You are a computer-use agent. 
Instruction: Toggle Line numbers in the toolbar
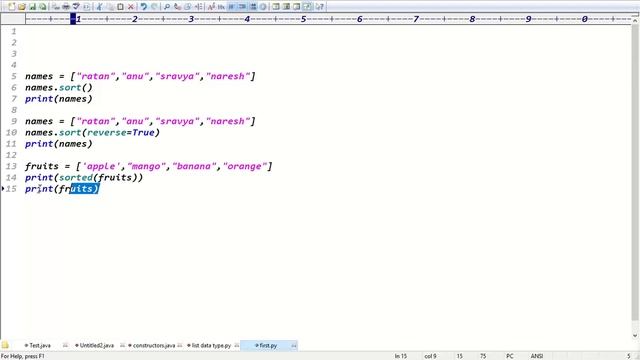(x=253, y=7)
